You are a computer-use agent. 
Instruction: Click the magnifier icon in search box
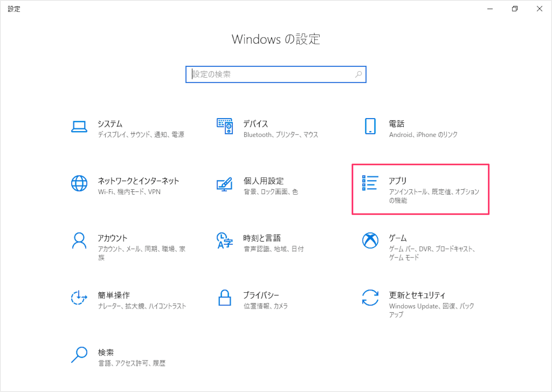358,74
